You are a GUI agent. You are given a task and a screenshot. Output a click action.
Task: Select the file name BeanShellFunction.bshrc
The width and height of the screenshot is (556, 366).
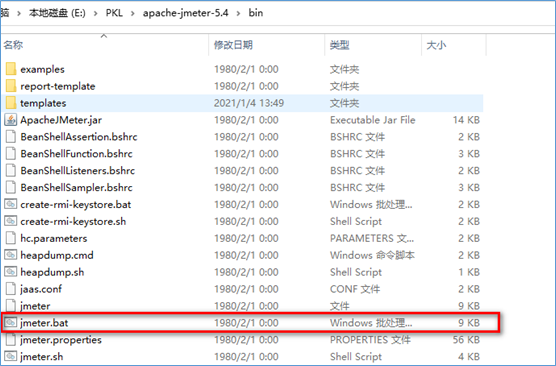(x=76, y=154)
